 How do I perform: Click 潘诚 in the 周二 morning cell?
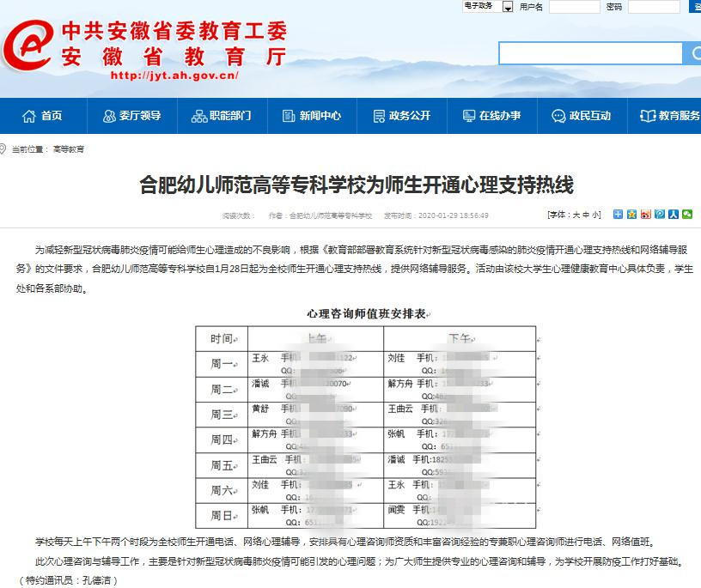pyautogui.click(x=260, y=384)
